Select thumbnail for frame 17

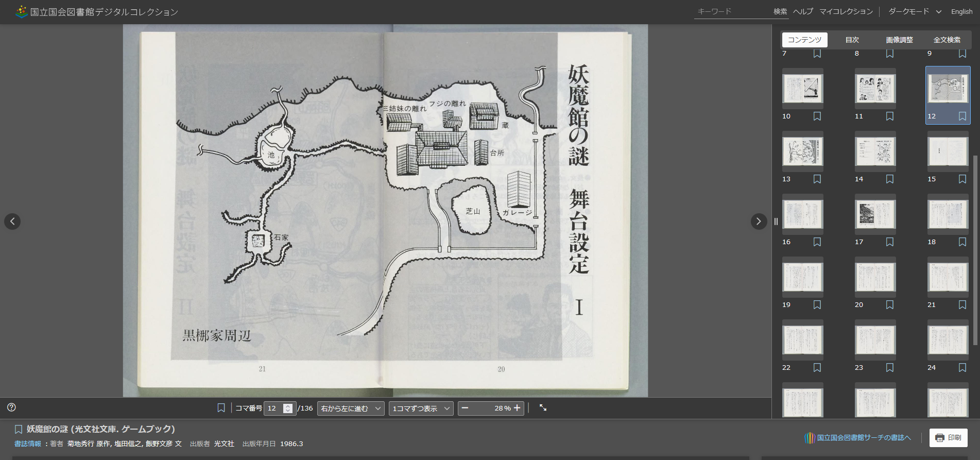coord(875,214)
